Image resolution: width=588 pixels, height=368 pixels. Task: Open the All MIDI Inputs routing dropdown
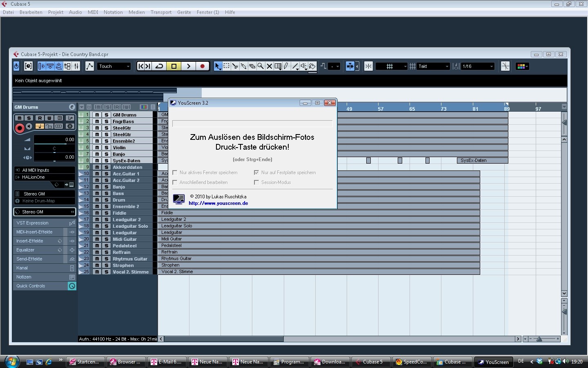[x=45, y=170]
